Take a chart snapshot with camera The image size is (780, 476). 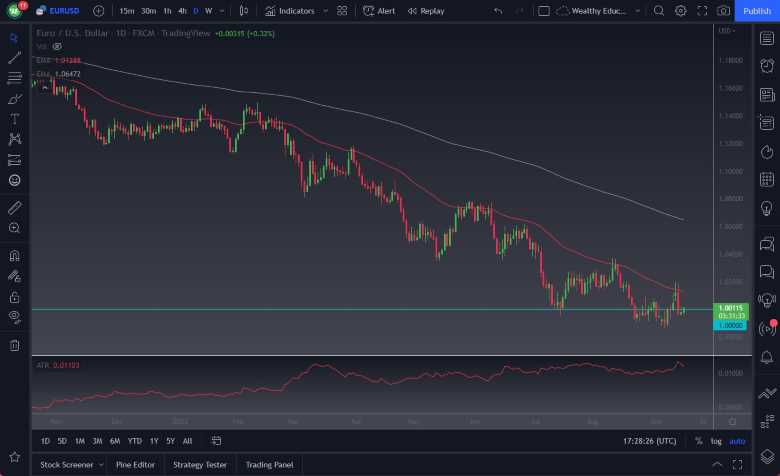click(x=723, y=11)
